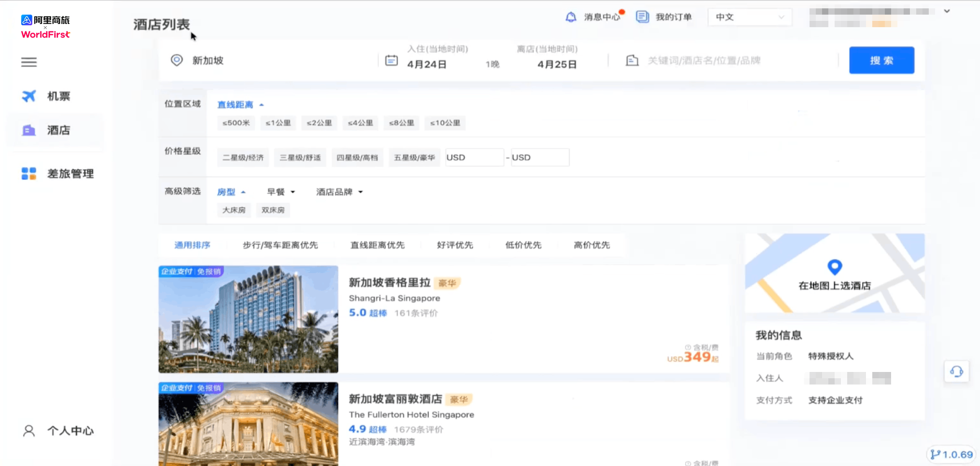Click the My Orders icon

pos(642,17)
